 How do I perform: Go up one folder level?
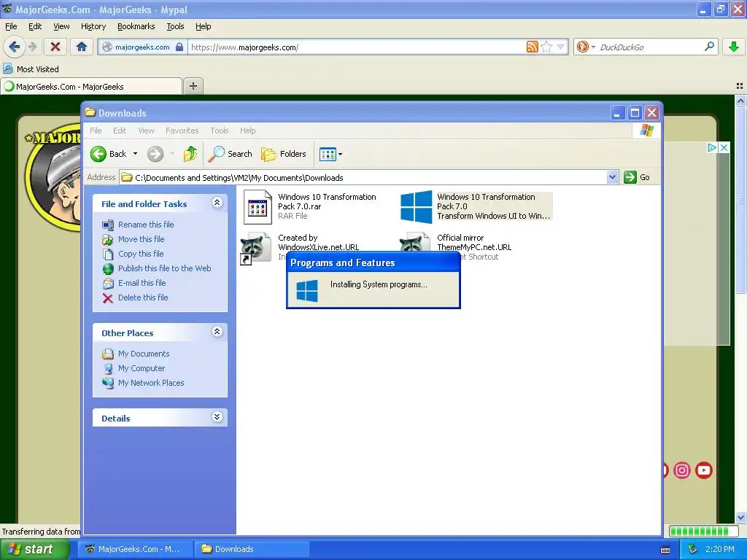[190, 154]
